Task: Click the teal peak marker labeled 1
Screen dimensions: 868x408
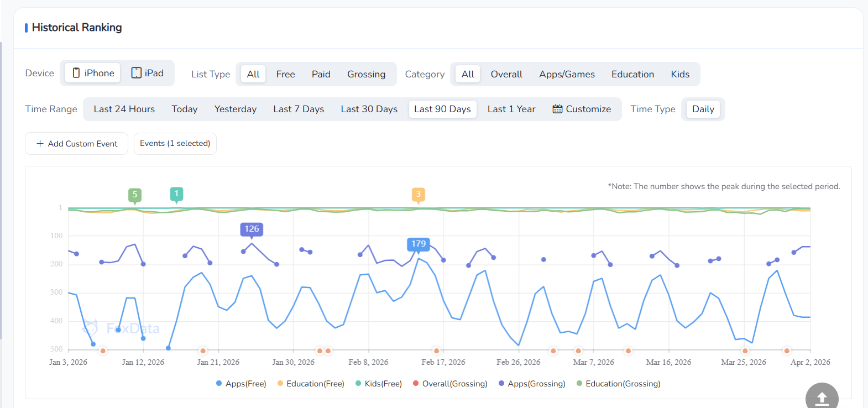Action: (176, 193)
